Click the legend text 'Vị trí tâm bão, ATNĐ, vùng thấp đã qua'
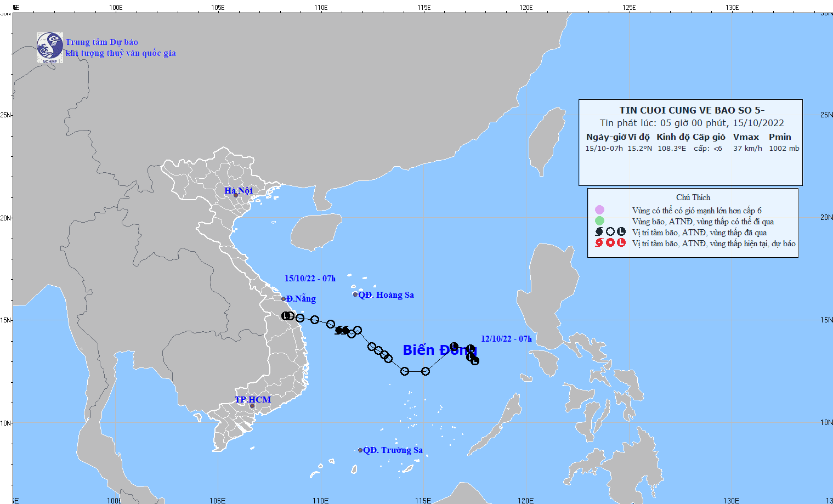This screenshot has height=504, width=833. (x=699, y=233)
